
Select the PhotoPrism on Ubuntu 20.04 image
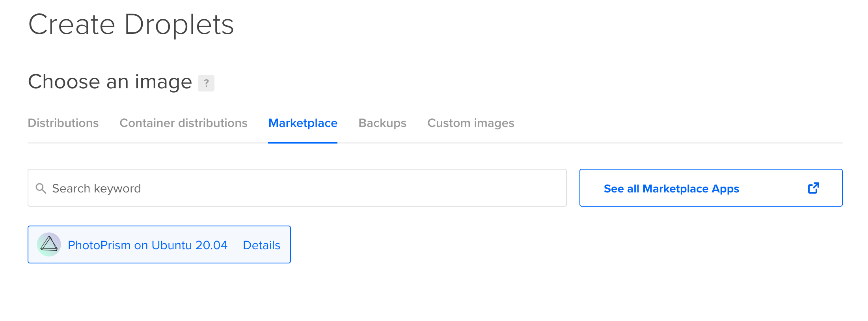tap(147, 245)
